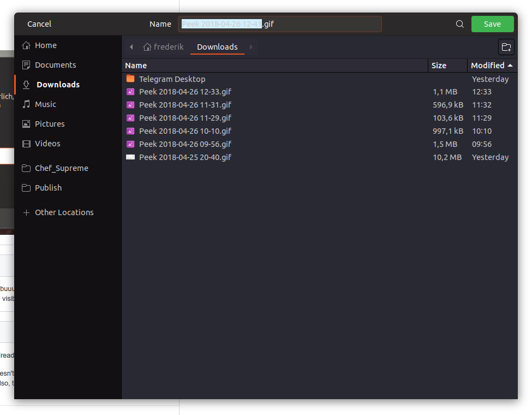This screenshot has width=532, height=415.
Task: Click the 103,6 kB size cell
Action: 448,118
